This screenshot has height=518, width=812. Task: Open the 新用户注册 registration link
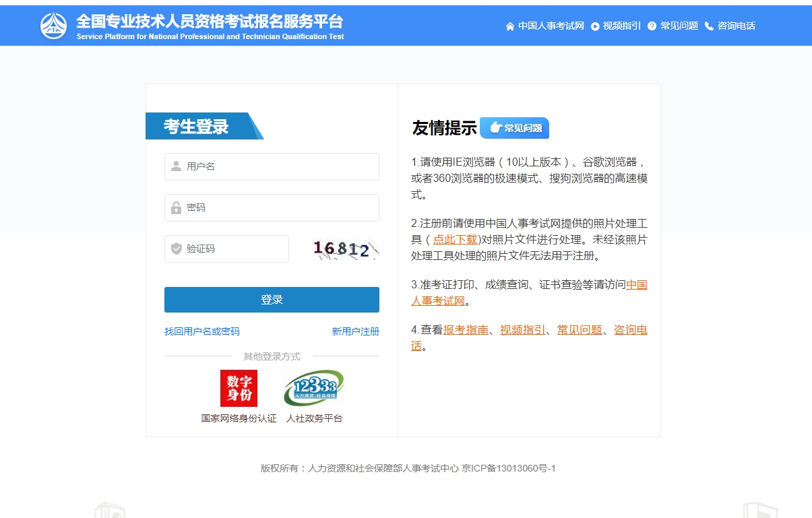point(355,331)
